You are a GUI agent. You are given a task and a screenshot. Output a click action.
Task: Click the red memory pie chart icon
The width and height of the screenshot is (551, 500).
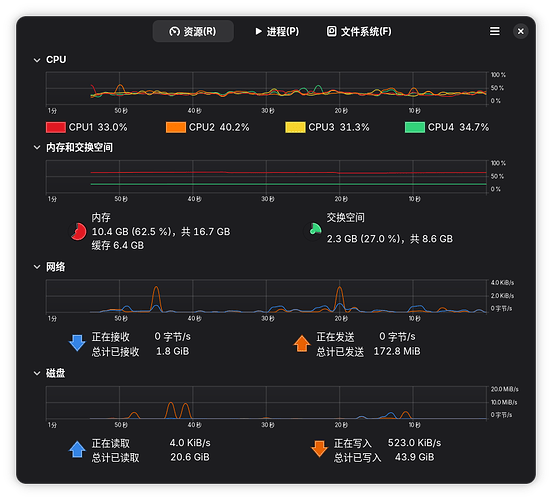(78, 232)
